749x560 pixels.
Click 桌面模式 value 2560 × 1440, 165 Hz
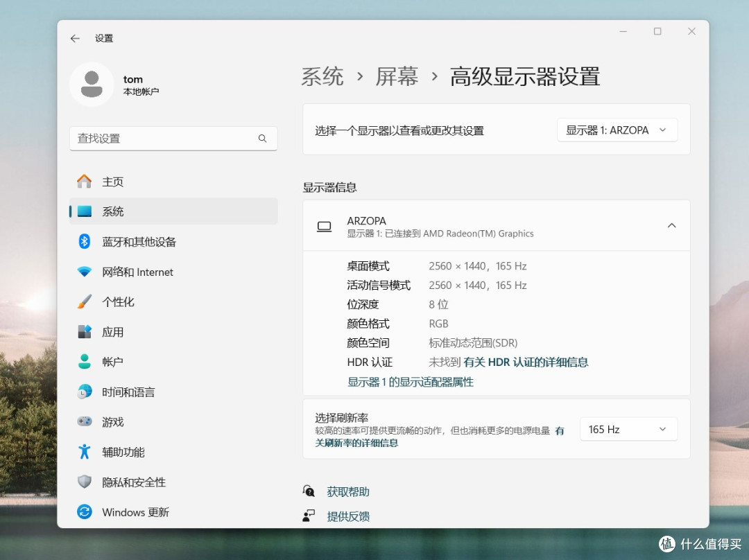[x=478, y=266]
